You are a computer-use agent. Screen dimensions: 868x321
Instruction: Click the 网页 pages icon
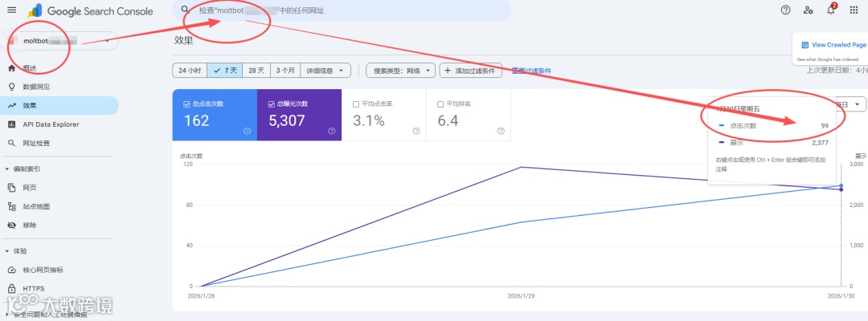click(11, 188)
